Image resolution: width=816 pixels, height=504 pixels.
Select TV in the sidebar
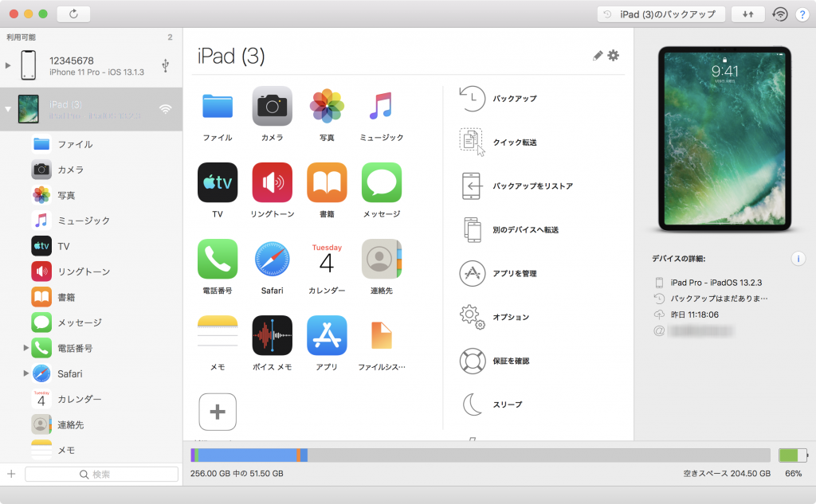coord(91,246)
